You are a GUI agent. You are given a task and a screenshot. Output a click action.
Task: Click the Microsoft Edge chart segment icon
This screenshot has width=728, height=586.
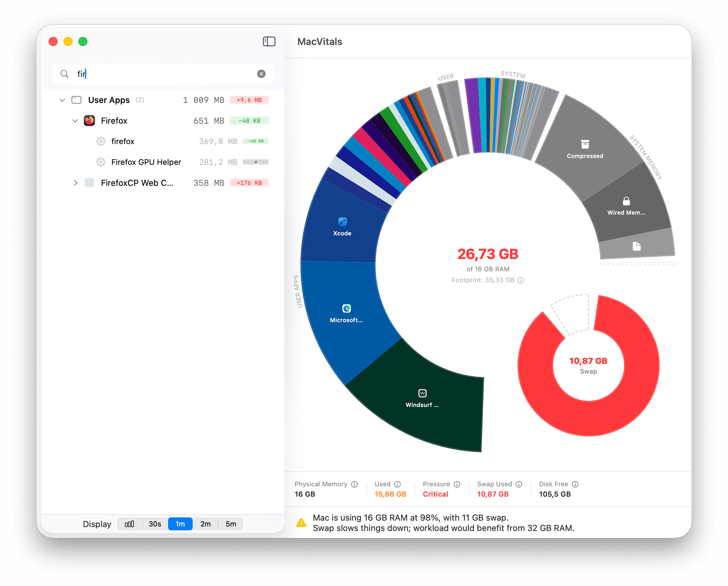pos(346,308)
